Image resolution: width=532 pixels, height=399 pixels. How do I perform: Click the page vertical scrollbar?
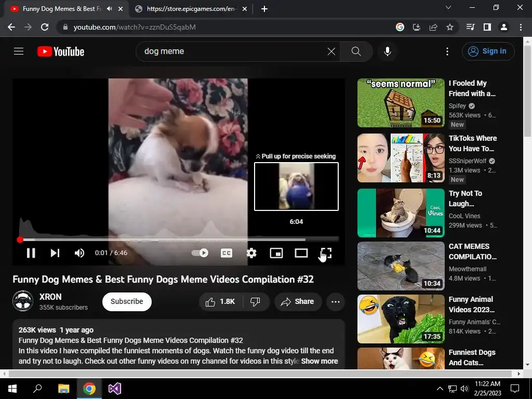coord(527,91)
